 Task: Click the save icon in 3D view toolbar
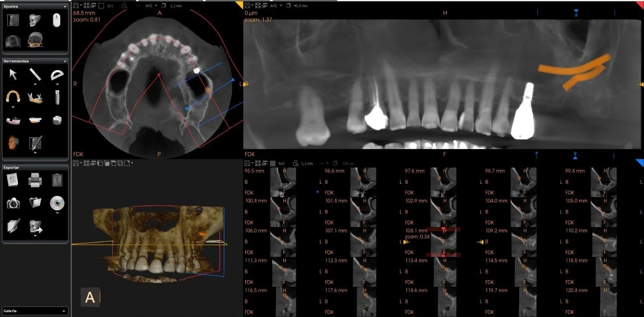tap(76, 163)
